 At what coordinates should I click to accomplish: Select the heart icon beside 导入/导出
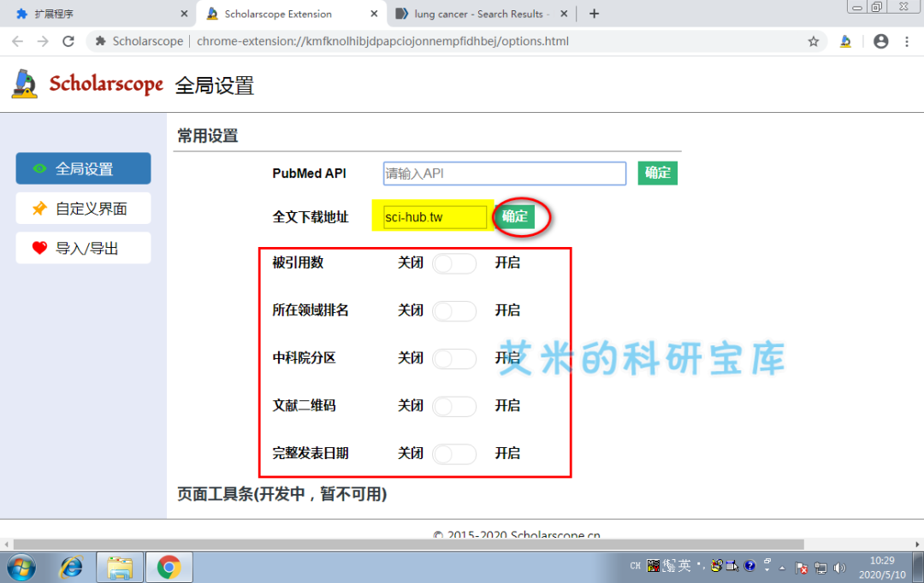coord(38,247)
